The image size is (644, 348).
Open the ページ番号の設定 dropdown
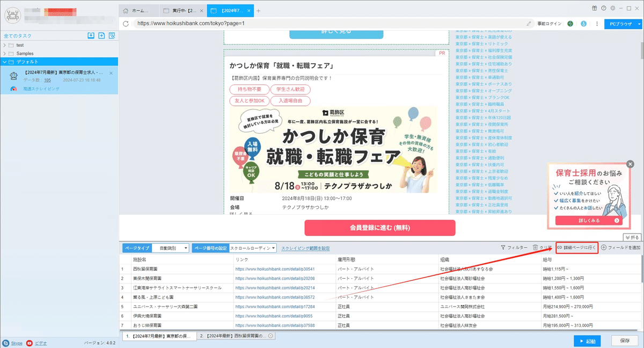click(252, 248)
